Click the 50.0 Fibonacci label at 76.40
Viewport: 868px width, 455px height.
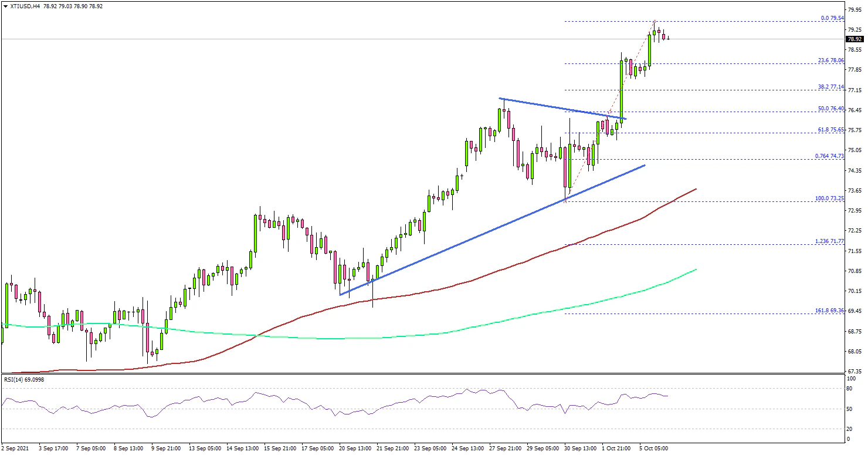830,108
